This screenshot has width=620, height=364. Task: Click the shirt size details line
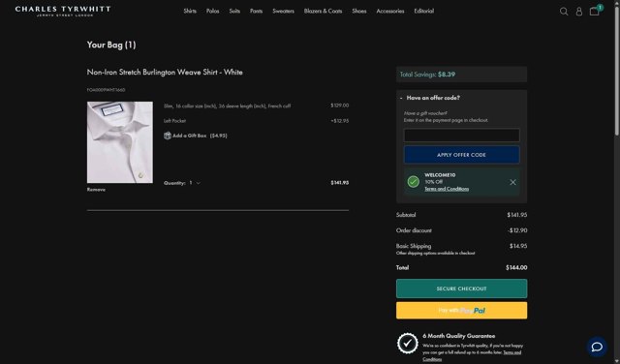(x=227, y=106)
